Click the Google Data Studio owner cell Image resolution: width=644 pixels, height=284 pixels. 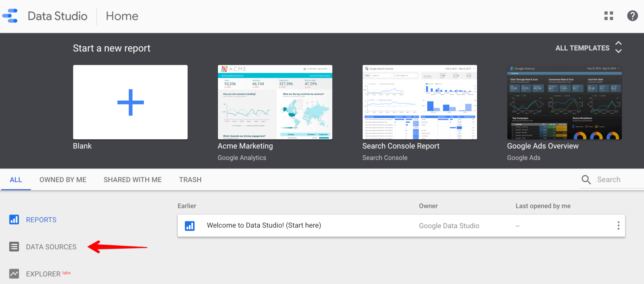[449, 226]
